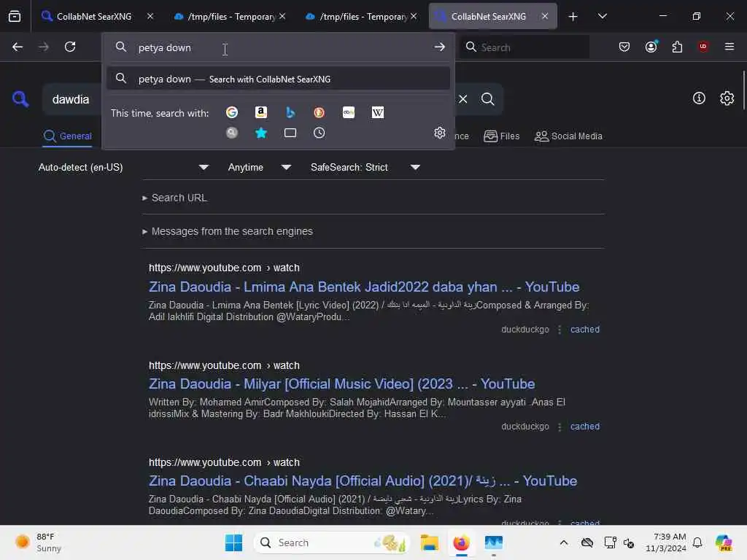747x560 pixels.
Task: Search this time with Bing
Action: (x=290, y=112)
